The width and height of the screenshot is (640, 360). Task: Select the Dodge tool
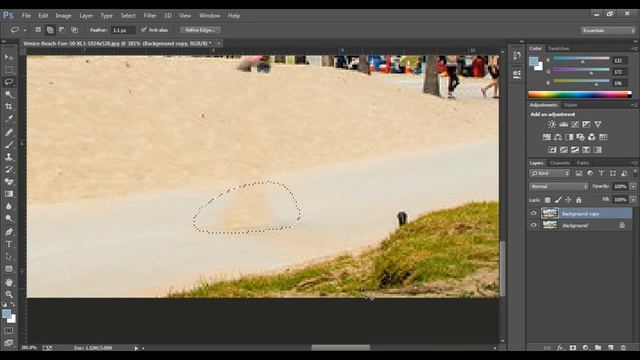[x=9, y=218]
